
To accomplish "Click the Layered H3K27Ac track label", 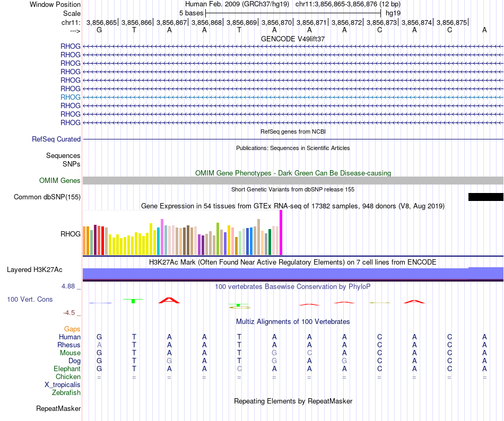I will coord(34,270).
